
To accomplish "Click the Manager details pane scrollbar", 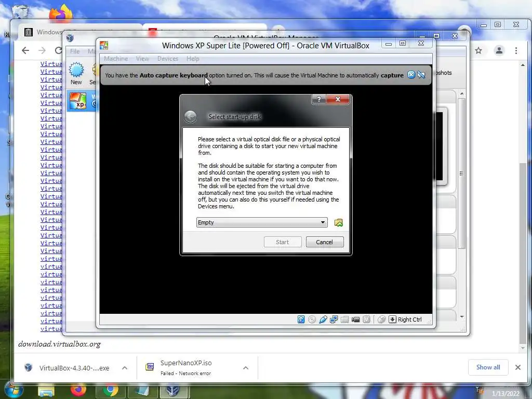I will pyautogui.click(x=461, y=173).
